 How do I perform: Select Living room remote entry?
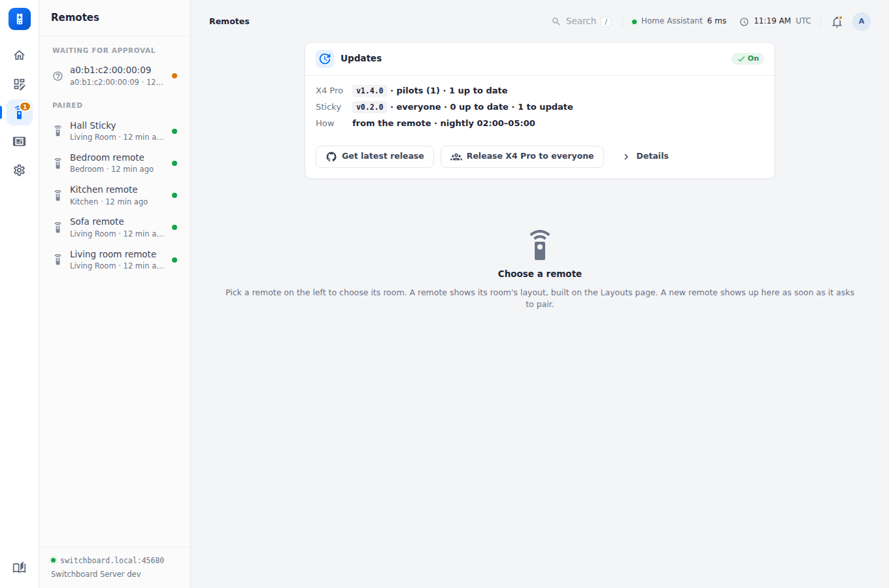pyautogui.click(x=115, y=260)
